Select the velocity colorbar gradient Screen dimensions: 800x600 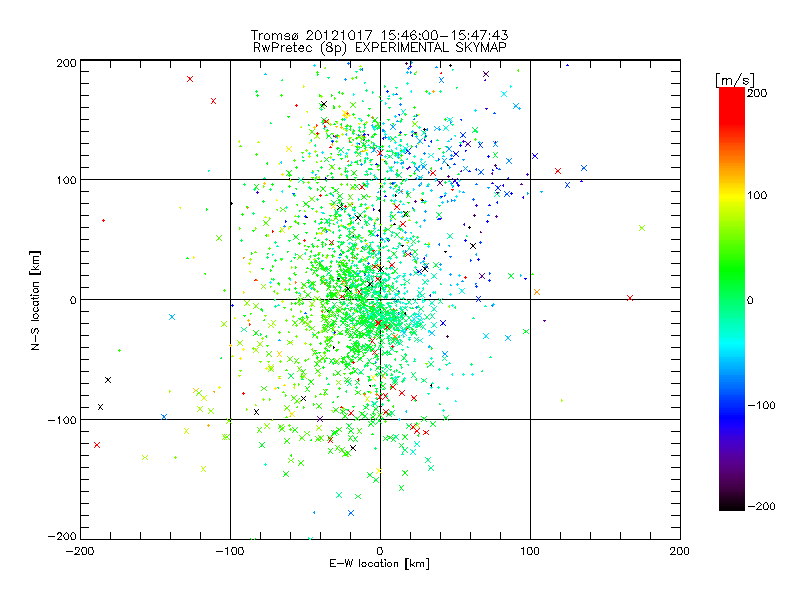coord(732,299)
